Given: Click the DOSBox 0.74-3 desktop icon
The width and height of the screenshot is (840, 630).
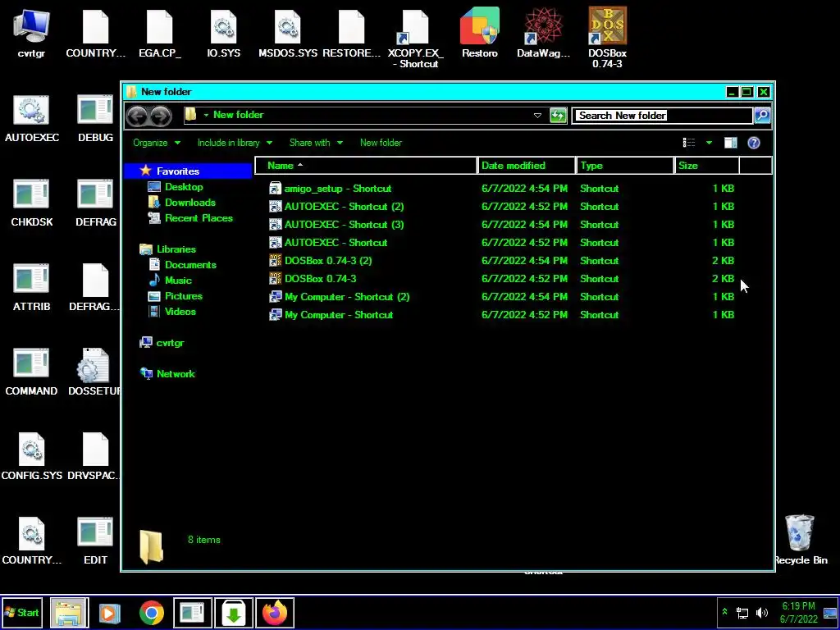Looking at the screenshot, I should (608, 38).
